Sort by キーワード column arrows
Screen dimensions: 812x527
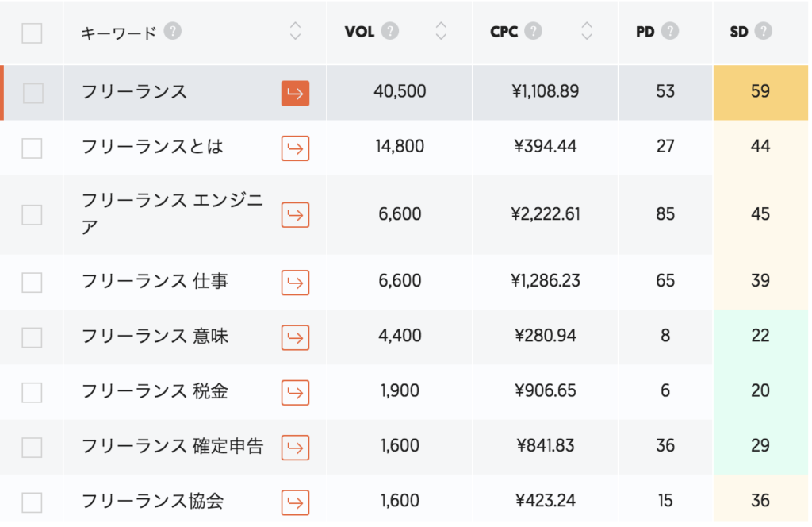tap(295, 31)
